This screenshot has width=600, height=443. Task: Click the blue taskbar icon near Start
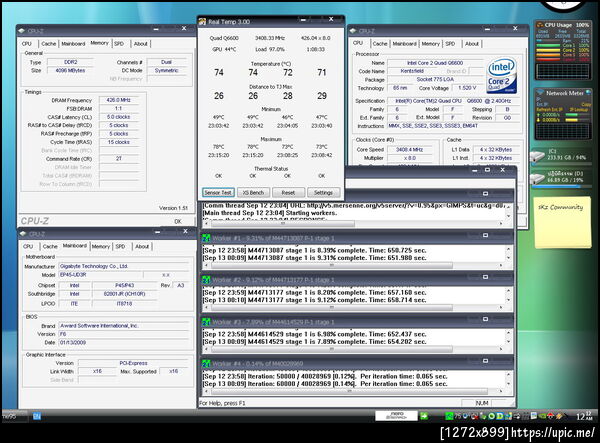click(37, 416)
